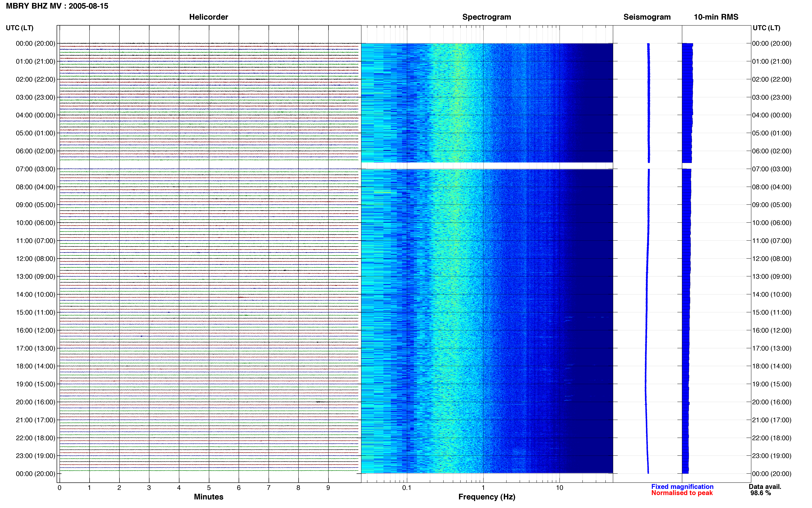Viewport: 812px width, 508px height.
Task: Click the left-axis 13:00 (09:00) time label
Action: click(36, 277)
